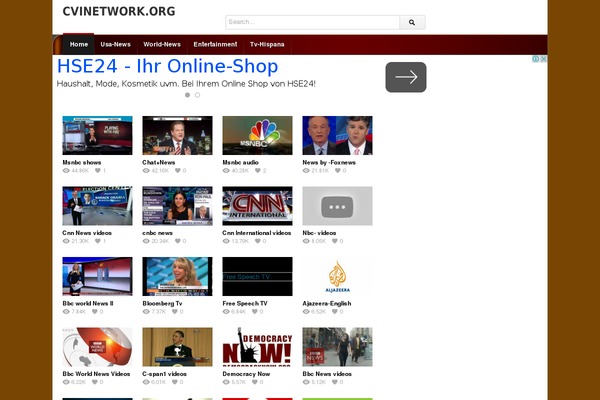The image size is (600, 400).
Task: Open the Cnn International videos title link
Action: (257, 233)
